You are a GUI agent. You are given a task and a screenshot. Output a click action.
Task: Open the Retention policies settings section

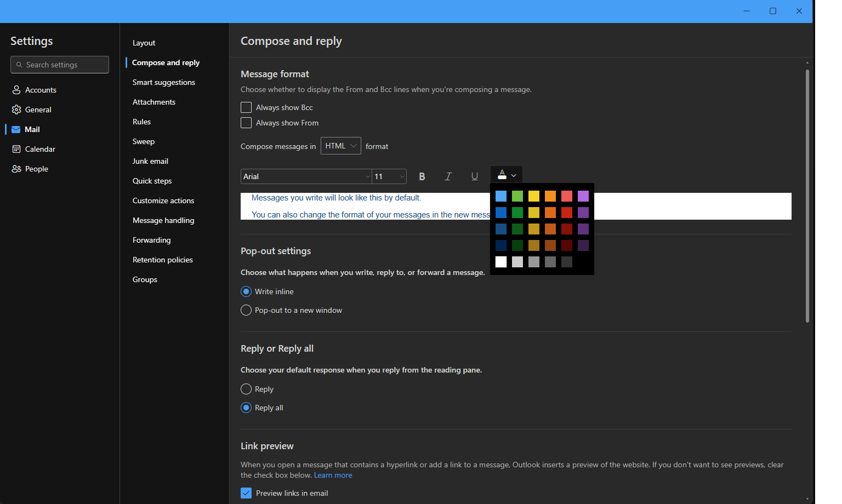(162, 259)
